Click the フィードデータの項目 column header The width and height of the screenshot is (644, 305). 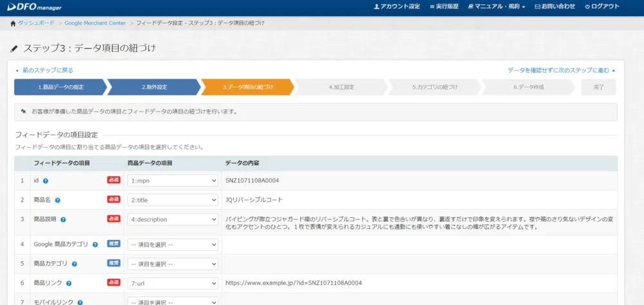(x=62, y=163)
